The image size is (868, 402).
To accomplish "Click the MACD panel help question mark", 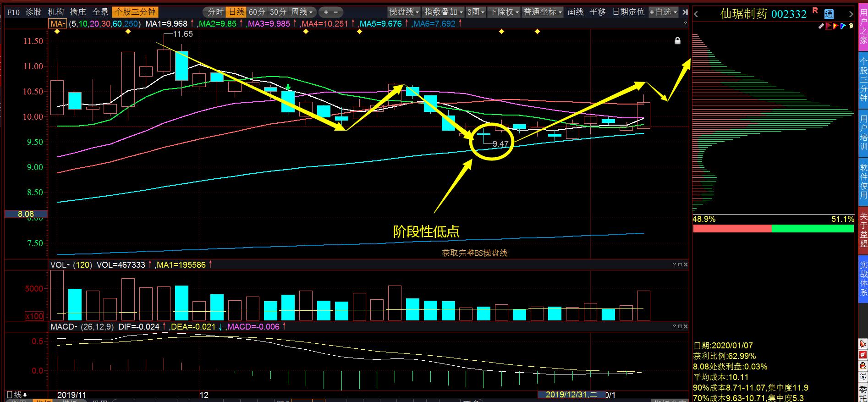I will point(675,326).
